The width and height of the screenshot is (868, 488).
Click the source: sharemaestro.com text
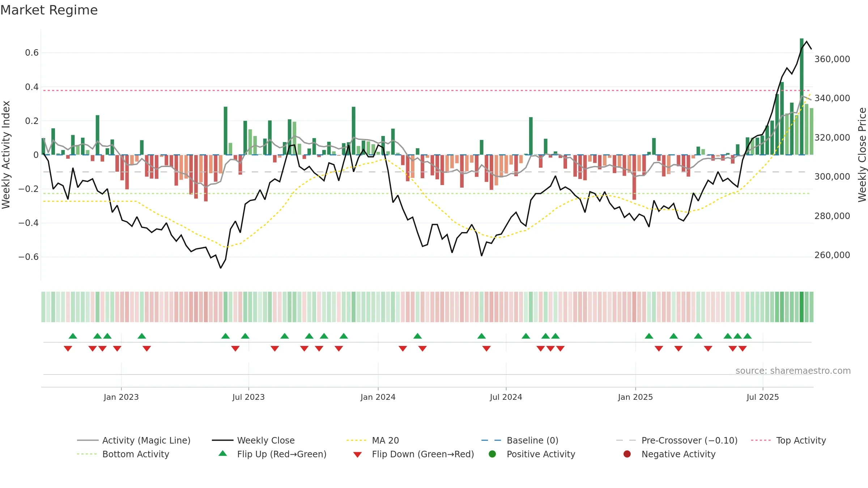coord(793,371)
